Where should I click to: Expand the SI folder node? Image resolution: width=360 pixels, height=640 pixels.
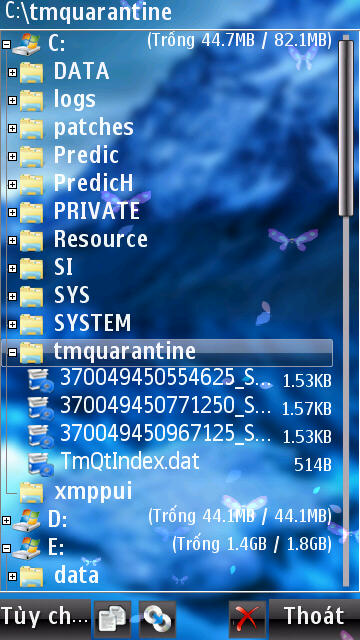pos(13,268)
